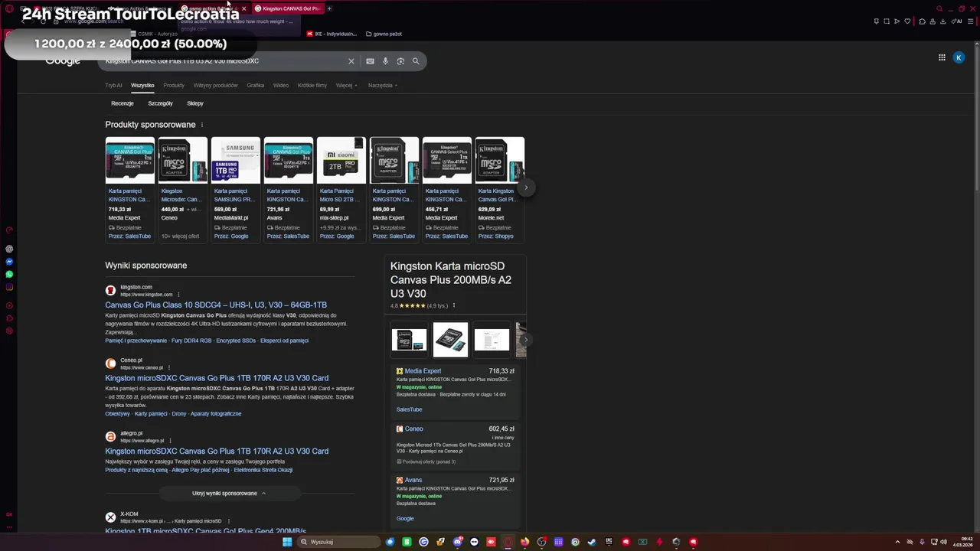Switch to Witryny produktów tab
The height and width of the screenshot is (551, 980).
point(215,85)
